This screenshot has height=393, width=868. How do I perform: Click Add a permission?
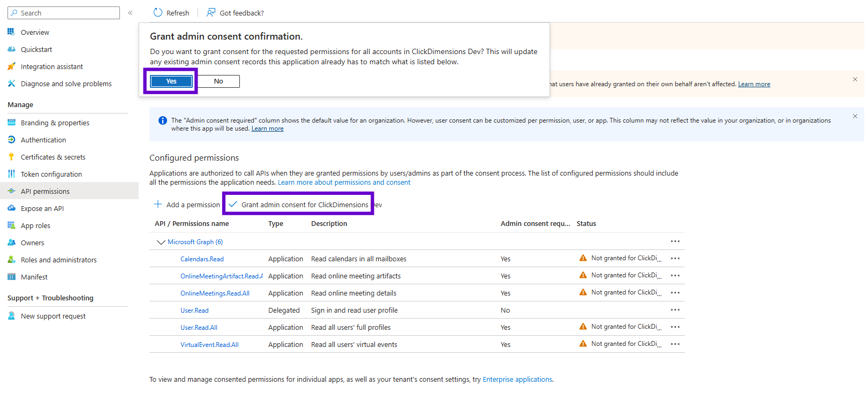tap(187, 205)
